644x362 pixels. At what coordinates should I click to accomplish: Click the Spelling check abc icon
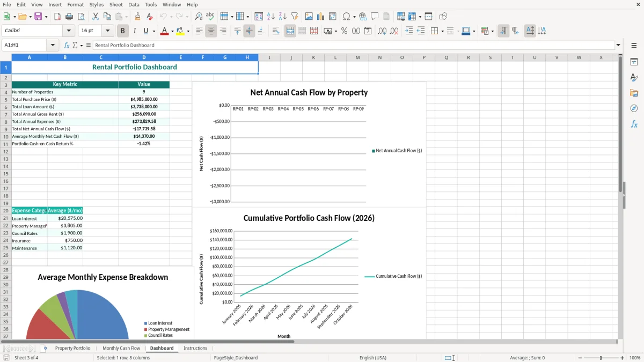[210, 17]
